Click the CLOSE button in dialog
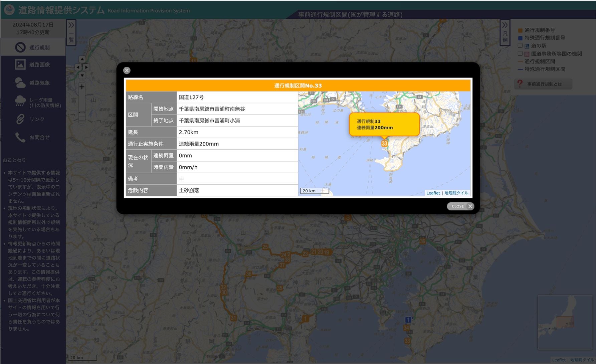The width and height of the screenshot is (596, 364). (460, 206)
